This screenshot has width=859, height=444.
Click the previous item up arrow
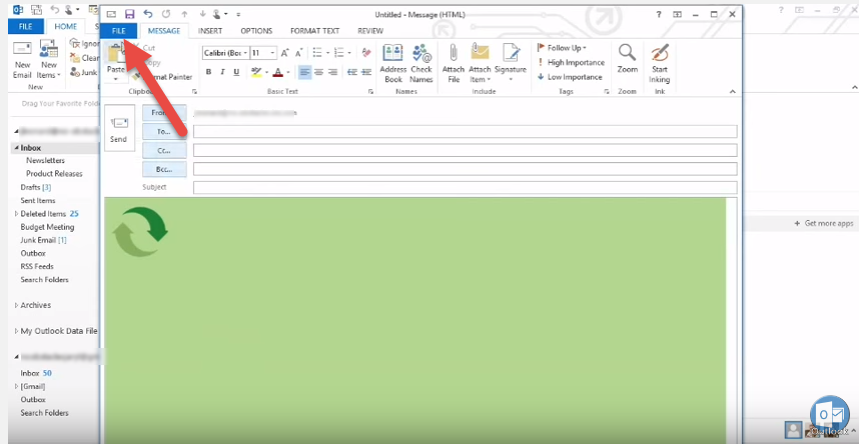184,14
